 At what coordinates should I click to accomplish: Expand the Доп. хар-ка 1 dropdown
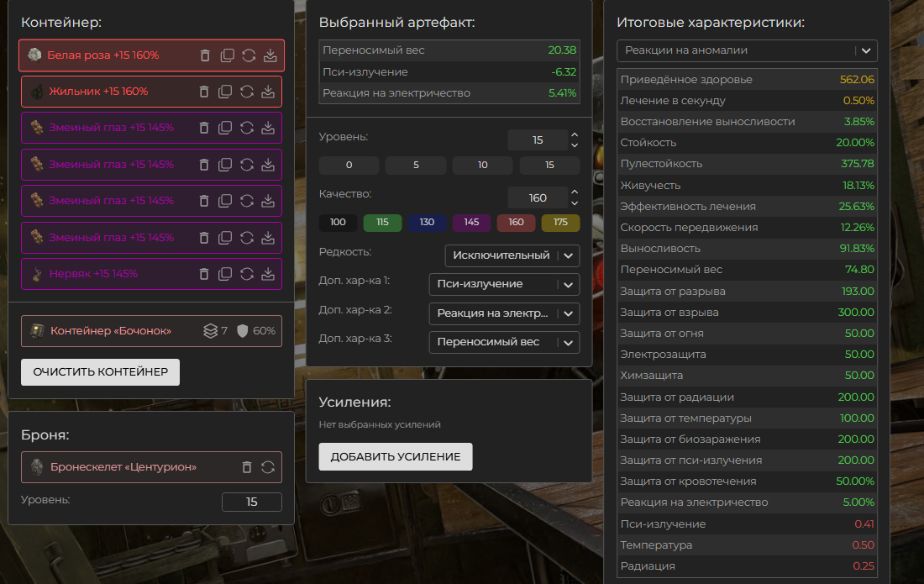[x=503, y=284]
